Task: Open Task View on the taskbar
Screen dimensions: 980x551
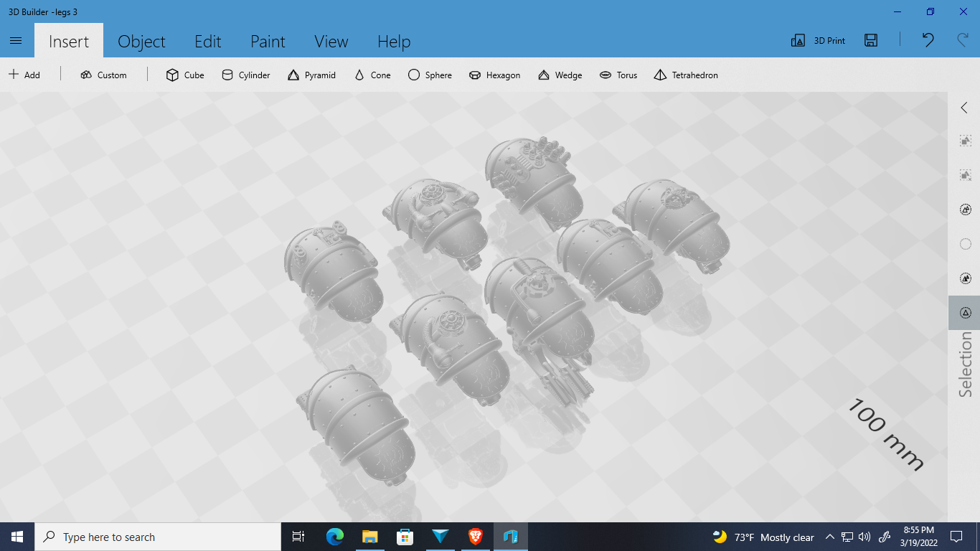Action: 299,537
